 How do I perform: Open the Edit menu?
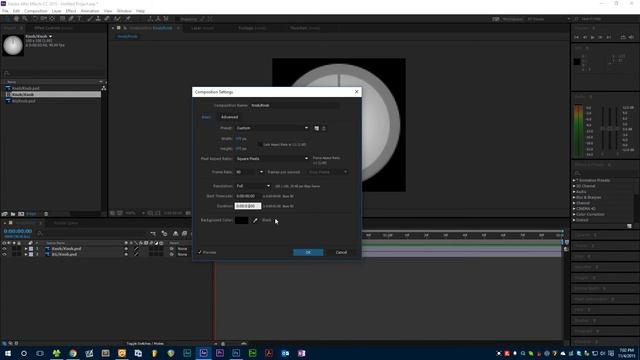pyautogui.click(x=16, y=11)
